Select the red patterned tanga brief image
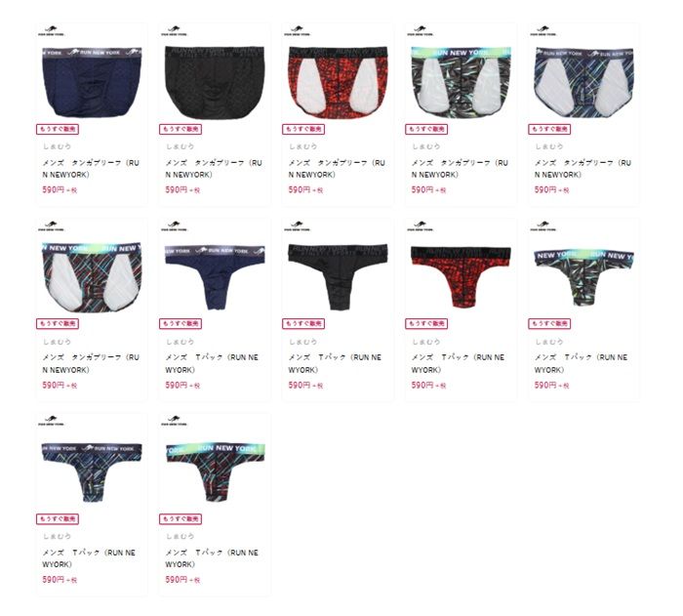The image size is (683, 616). click(338, 82)
